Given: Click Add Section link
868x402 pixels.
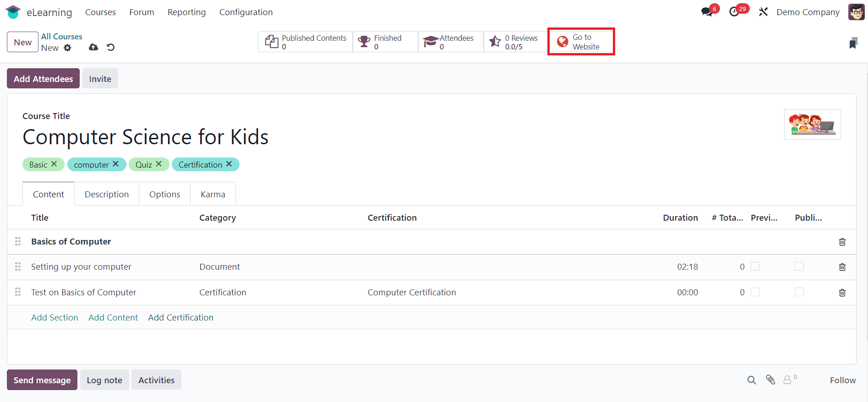Looking at the screenshot, I should [55, 317].
